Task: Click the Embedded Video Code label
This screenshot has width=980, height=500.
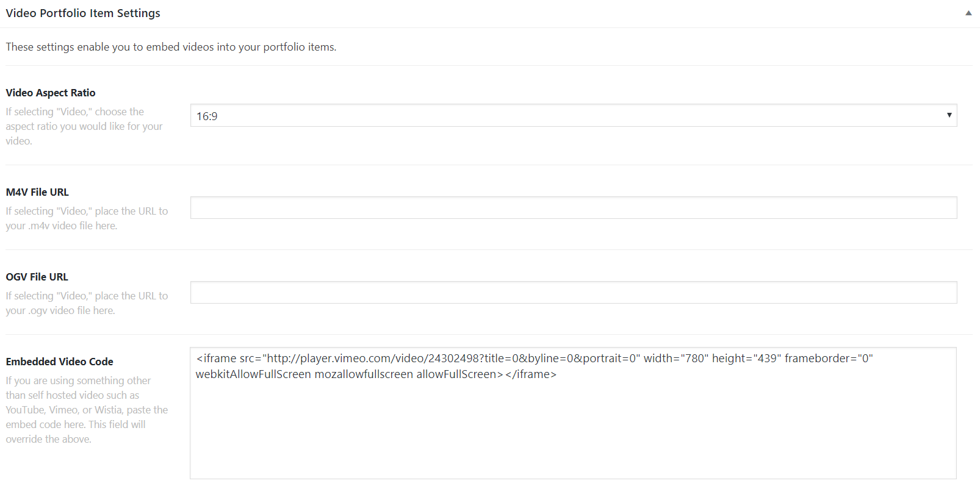Action: click(60, 362)
